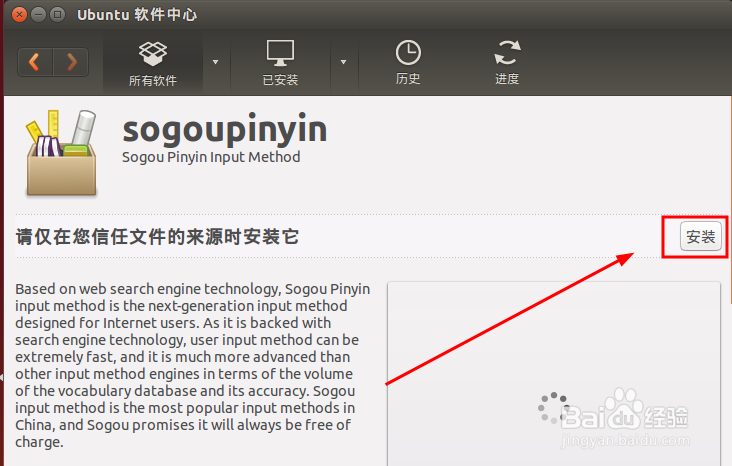The height and width of the screenshot is (466, 732).
Task: Expand the dropdown arrow beside 所有软件
Action: click(215, 62)
